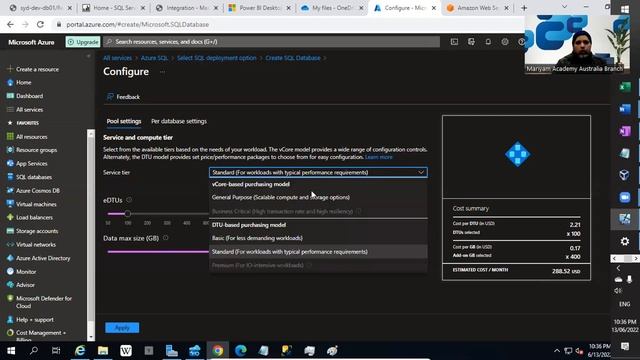Open Windows Start menu
This screenshot has width=640, height=360.
[11, 351]
